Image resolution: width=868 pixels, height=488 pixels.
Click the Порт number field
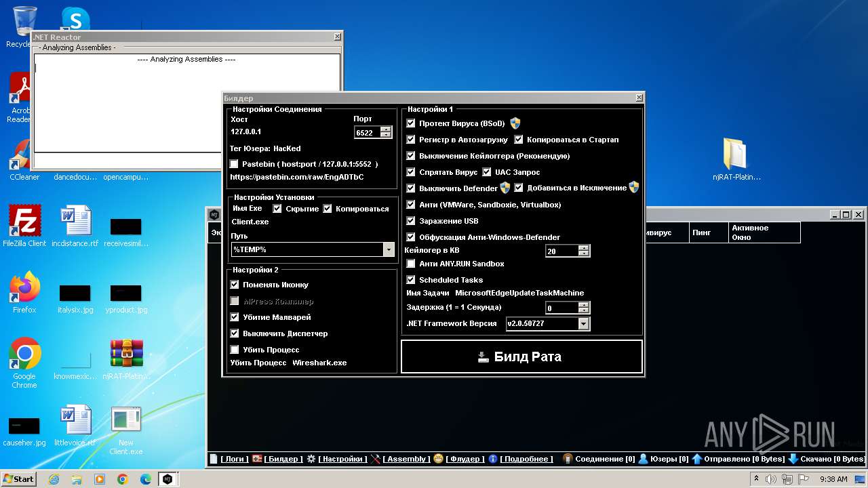tap(367, 133)
